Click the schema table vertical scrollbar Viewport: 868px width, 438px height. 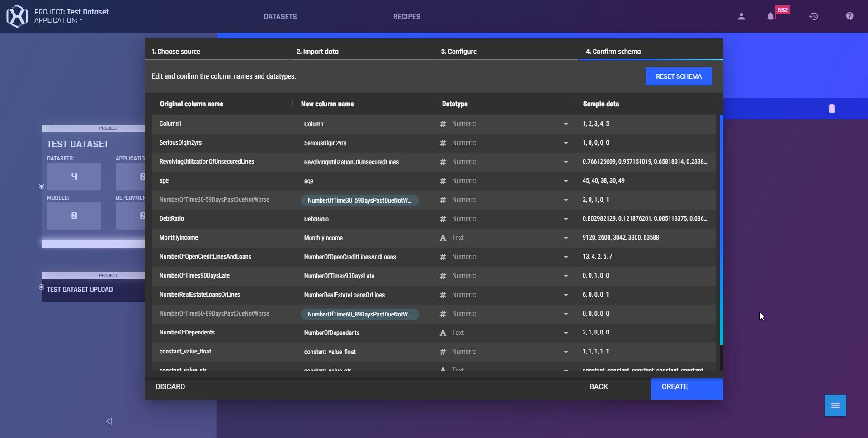tap(721, 230)
